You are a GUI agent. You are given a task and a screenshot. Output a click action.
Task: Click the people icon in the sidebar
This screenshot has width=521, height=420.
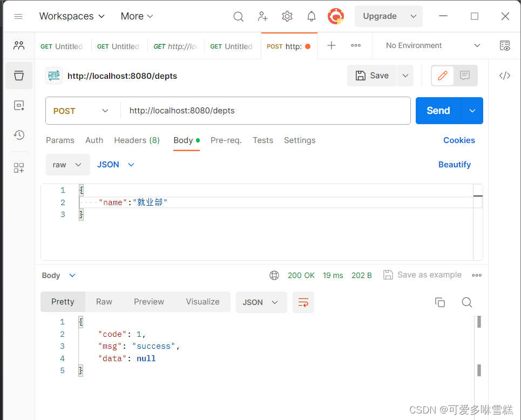point(18,45)
